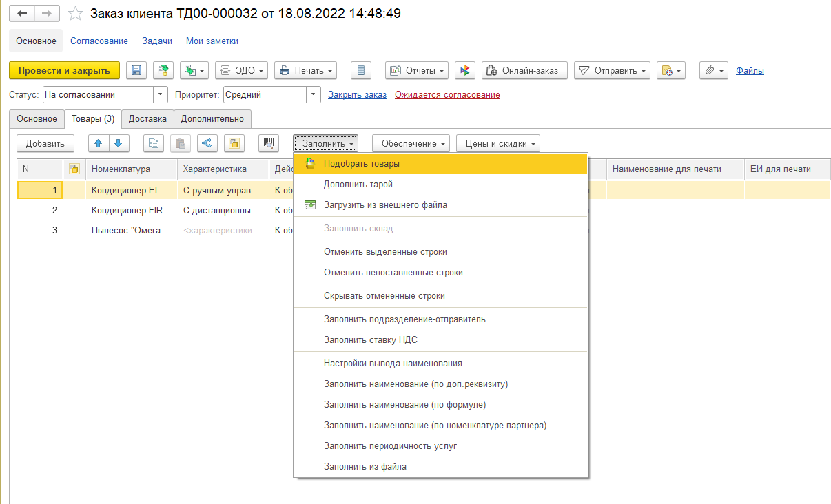Select the first row Кондиционер cell
Screen dimensions: 831x504
(131, 190)
